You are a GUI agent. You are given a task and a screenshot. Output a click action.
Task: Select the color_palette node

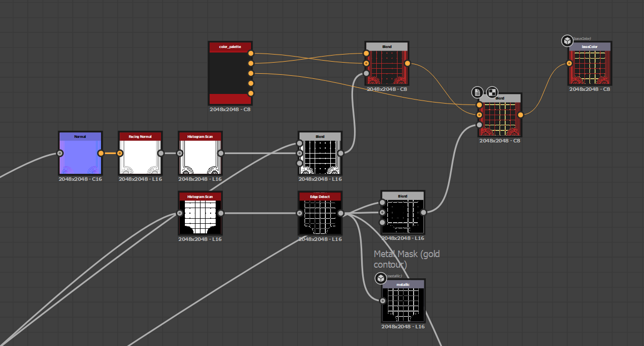click(x=230, y=73)
